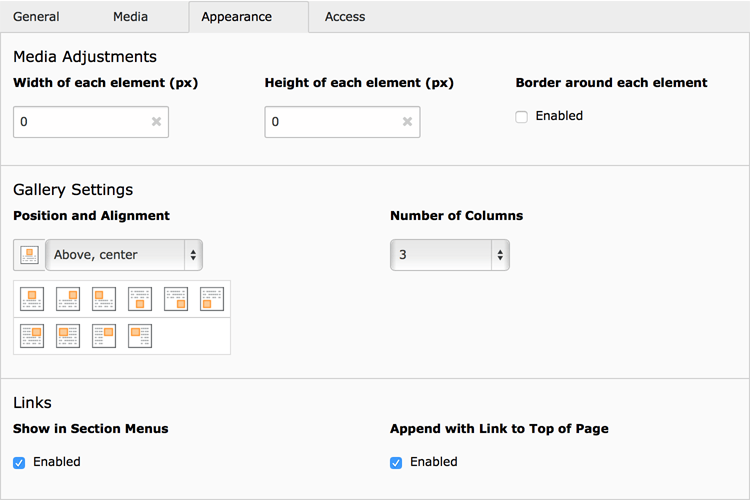This screenshot has width=750, height=500.
Task: Go to the Access tab
Action: pyautogui.click(x=345, y=17)
